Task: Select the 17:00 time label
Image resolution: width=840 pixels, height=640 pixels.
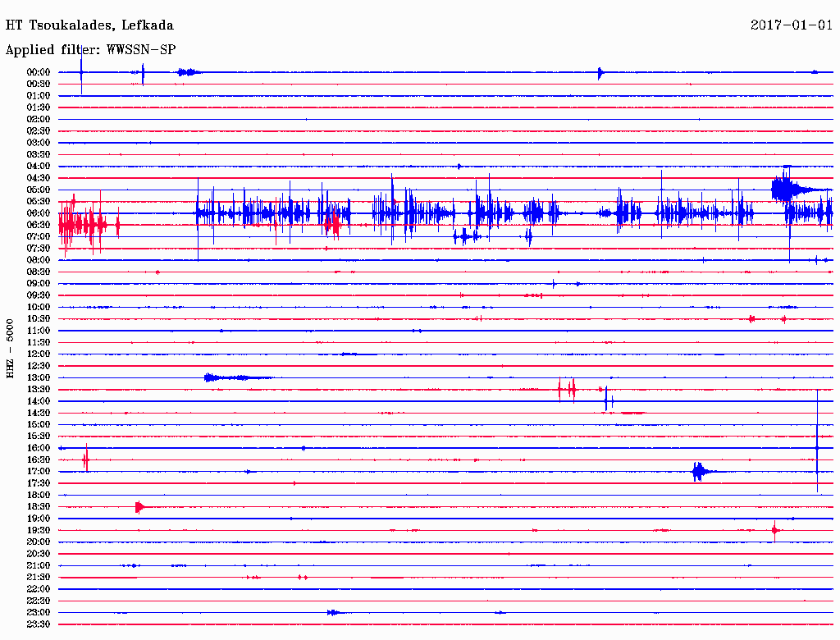Action: [38, 472]
